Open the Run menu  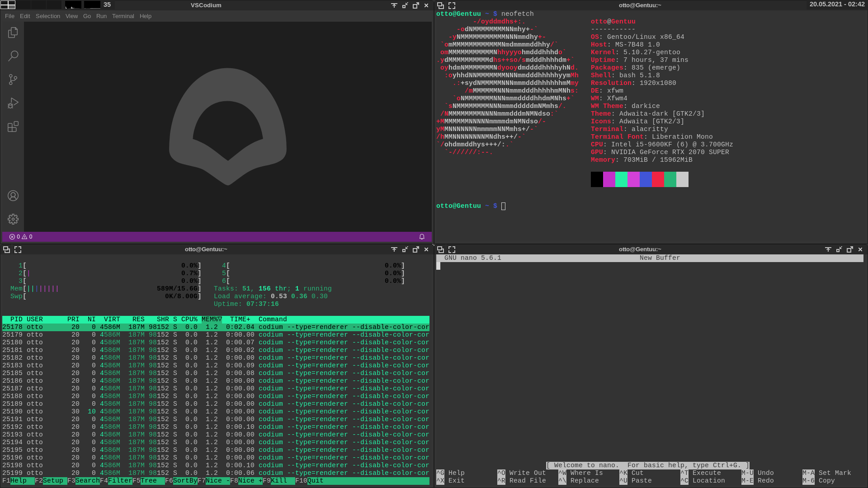pyautogui.click(x=101, y=16)
